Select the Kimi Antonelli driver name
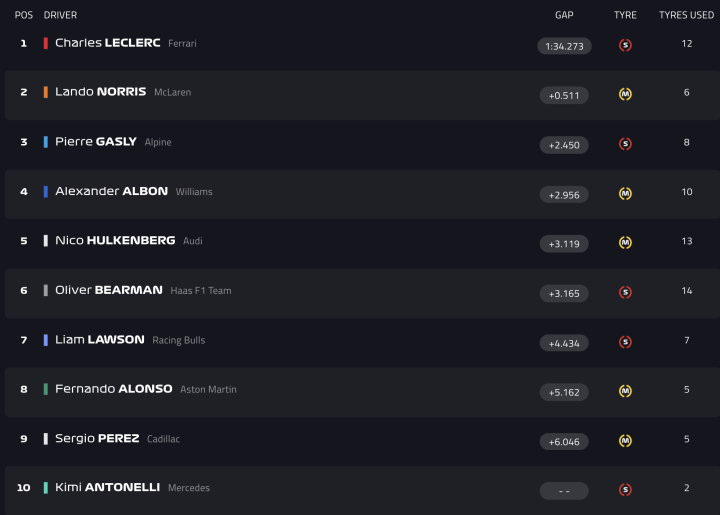 click(107, 488)
